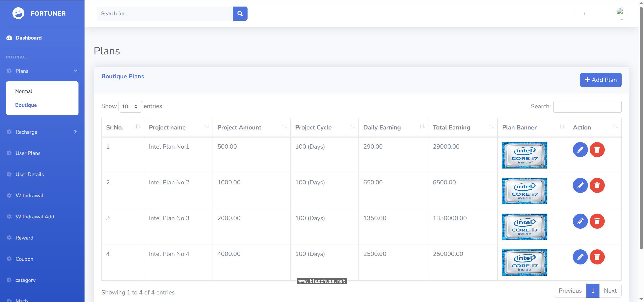Delete Intel Plan No 2 with trash icon
Viewport: 644px width, 302px height.
tap(597, 185)
